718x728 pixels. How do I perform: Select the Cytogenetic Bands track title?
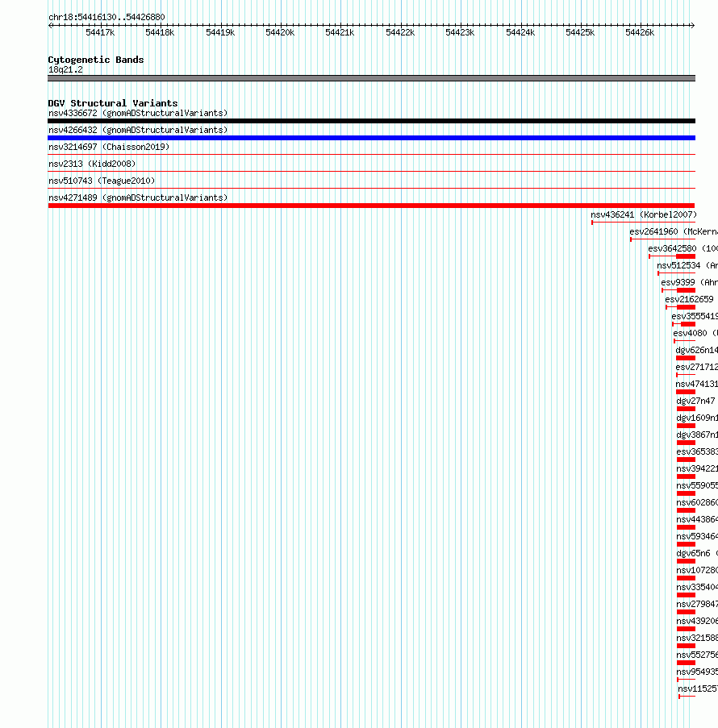(x=96, y=60)
